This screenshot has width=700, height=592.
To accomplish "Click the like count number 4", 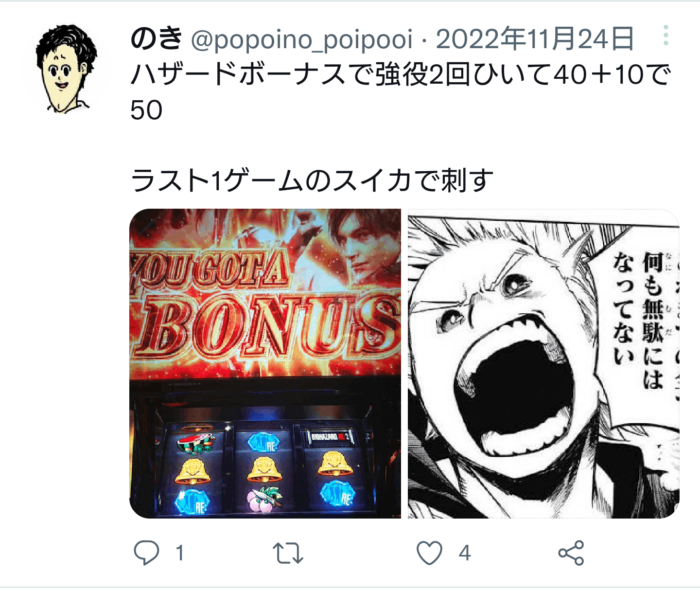I will (465, 553).
